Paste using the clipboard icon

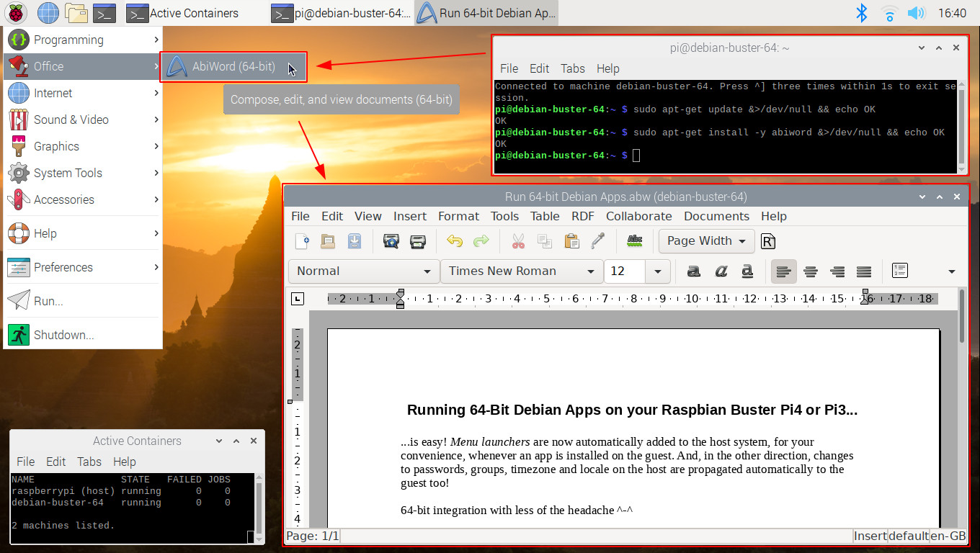tap(571, 241)
